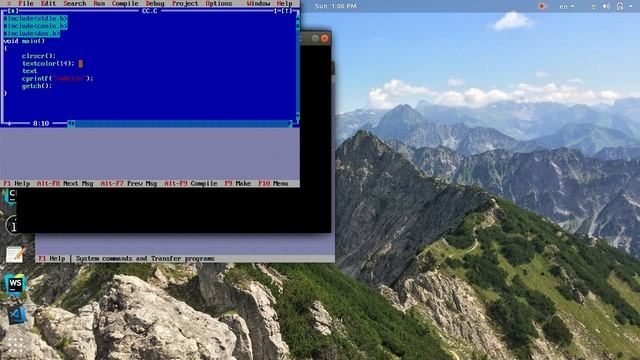This screenshot has height=360, width=640.
Task: Open the Help menu
Action: pos(284,3)
